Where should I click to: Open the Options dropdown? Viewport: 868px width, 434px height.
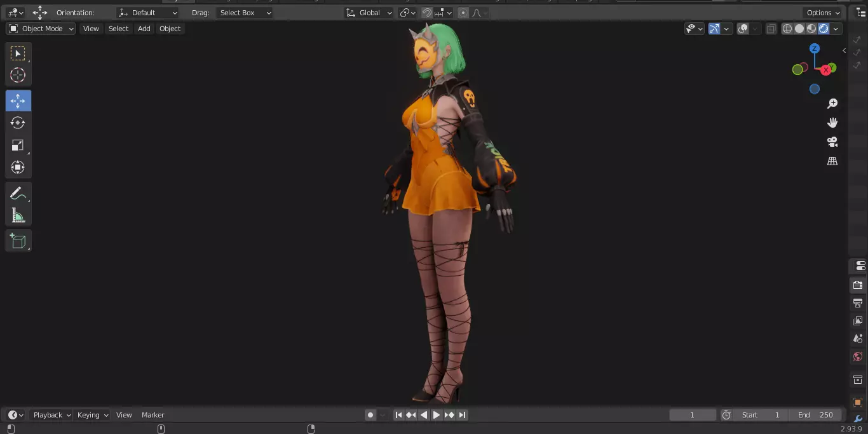[x=824, y=13]
